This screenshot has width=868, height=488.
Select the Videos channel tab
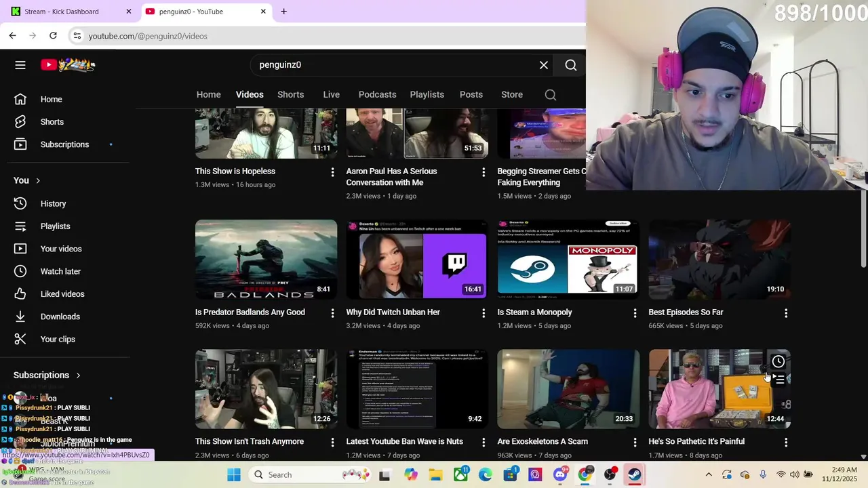(x=250, y=94)
